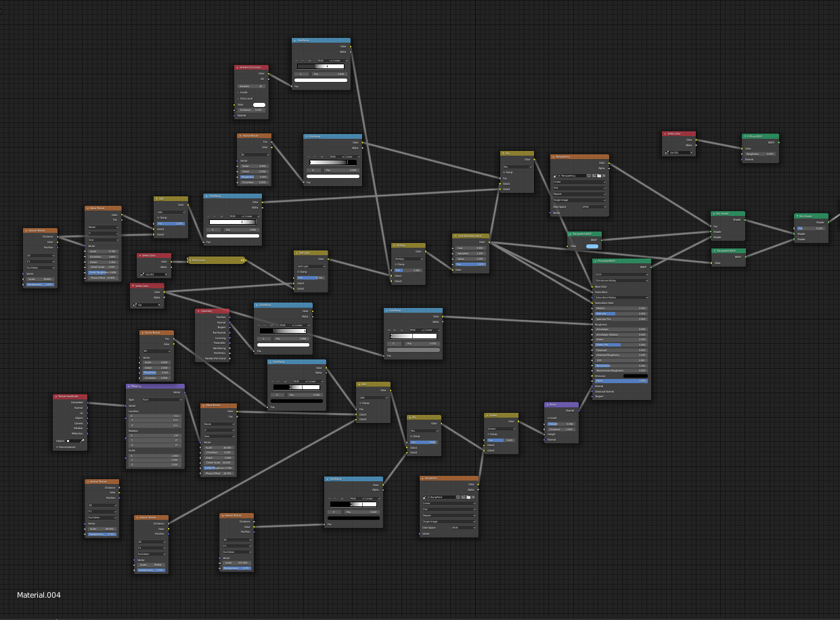The image size is (840, 620).
Task: Remove color stop in ColorRamp with Pos 0.633
Action: click(x=303, y=61)
